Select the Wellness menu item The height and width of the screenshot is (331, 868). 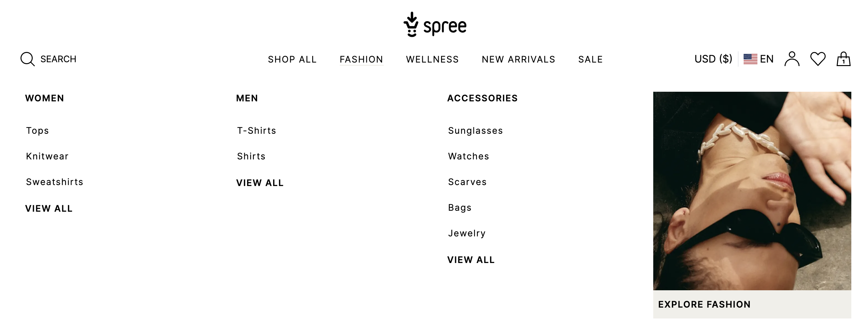pos(432,59)
